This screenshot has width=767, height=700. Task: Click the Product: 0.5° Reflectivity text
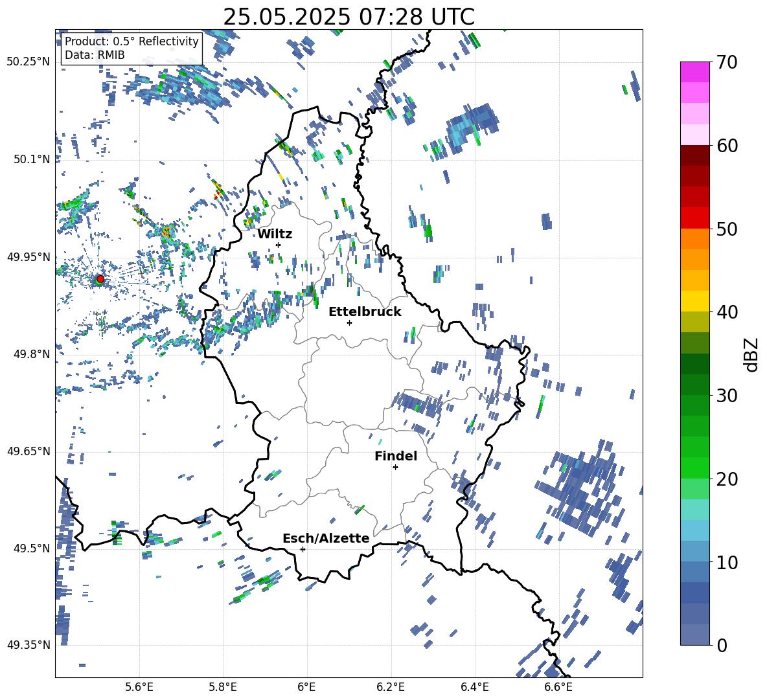(132, 41)
